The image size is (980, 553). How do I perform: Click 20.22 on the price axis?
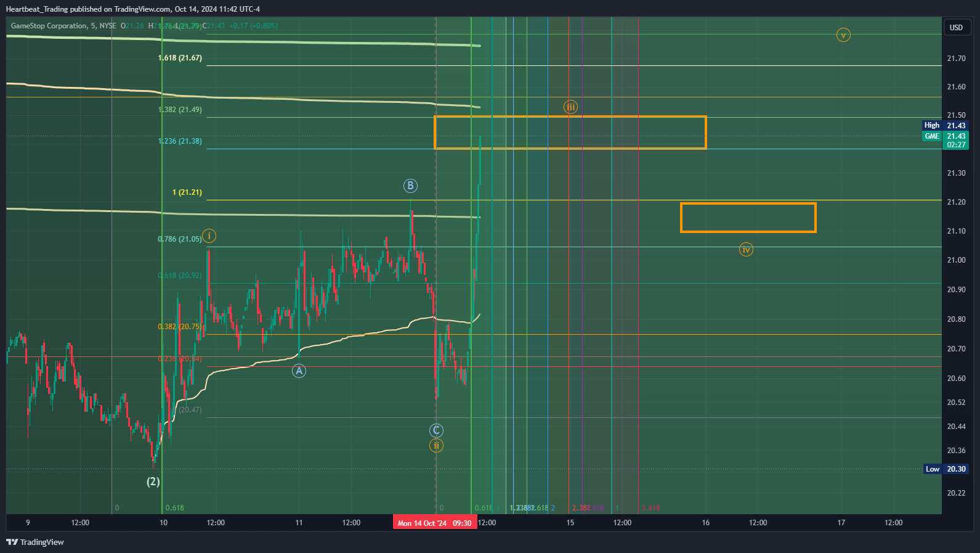(x=956, y=493)
